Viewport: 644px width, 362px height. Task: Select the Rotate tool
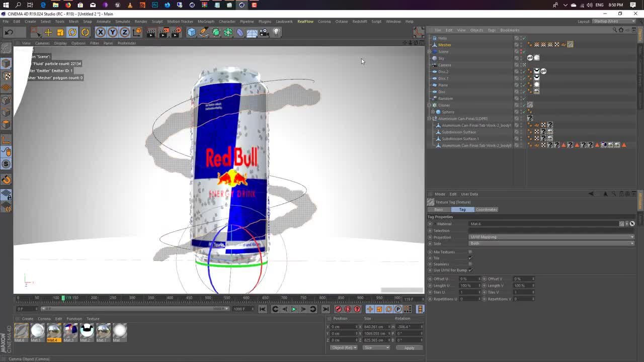[72, 32]
